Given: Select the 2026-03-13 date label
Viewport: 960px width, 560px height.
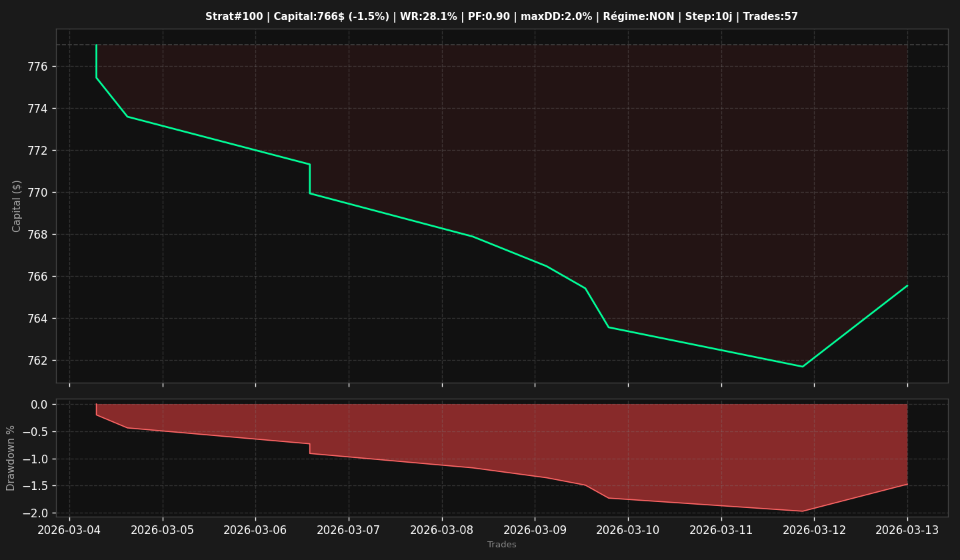Looking at the screenshot, I should coord(907,530).
